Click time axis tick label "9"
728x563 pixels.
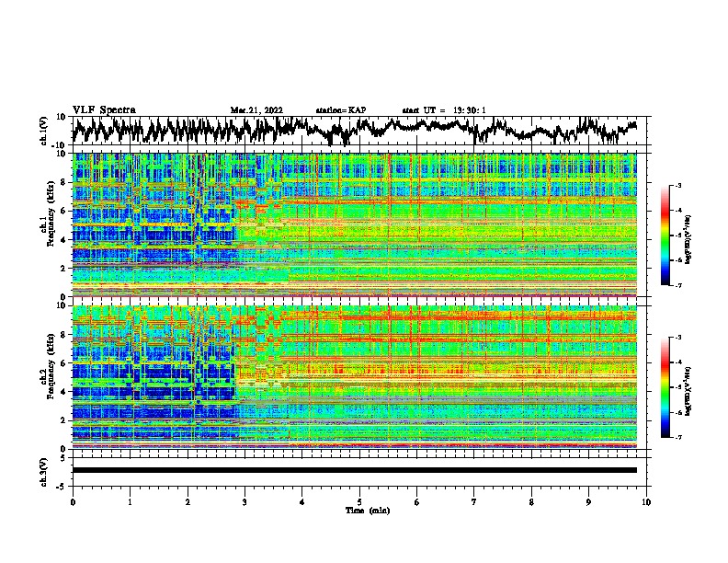point(588,502)
